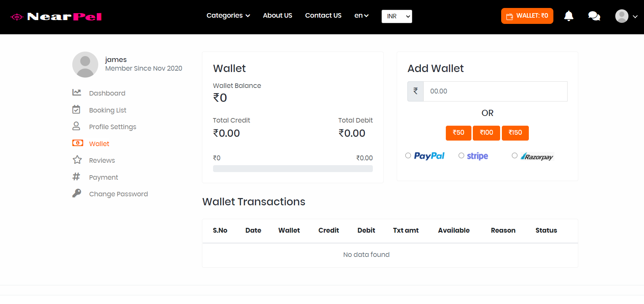Click the Booking List calendar icon
The image size is (644, 304).
[76, 109]
